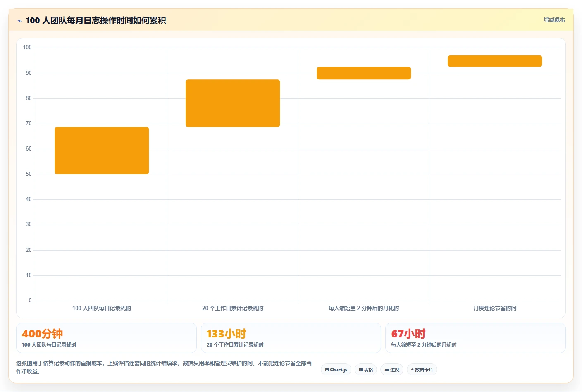This screenshot has height=392, width=582.
Task: Click the y-axis value 100
Action: tap(27, 48)
